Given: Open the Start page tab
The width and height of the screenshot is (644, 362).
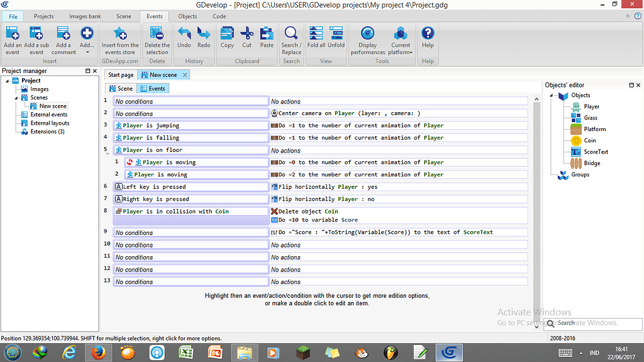Looking at the screenshot, I should (x=121, y=75).
